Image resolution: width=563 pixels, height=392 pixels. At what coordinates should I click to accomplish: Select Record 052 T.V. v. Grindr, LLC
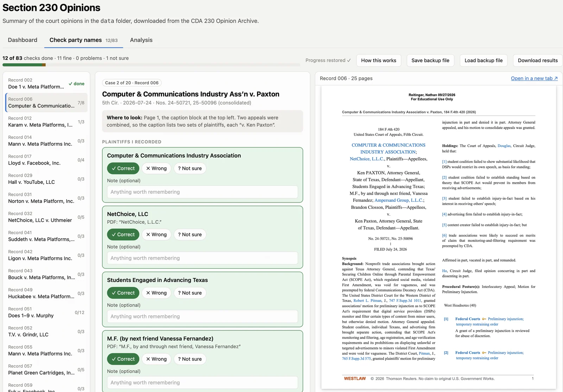pos(46,331)
